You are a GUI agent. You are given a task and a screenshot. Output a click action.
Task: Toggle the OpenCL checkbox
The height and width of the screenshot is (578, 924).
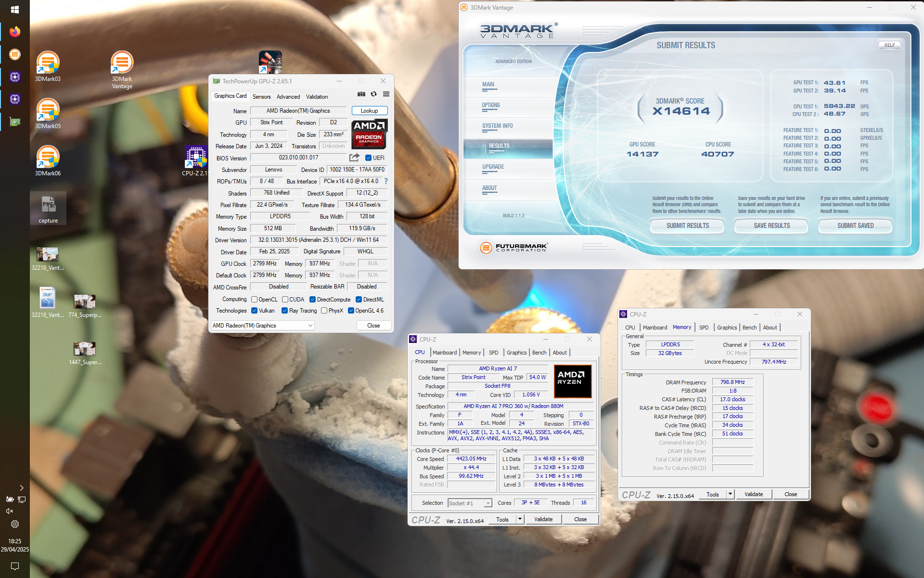[254, 300]
